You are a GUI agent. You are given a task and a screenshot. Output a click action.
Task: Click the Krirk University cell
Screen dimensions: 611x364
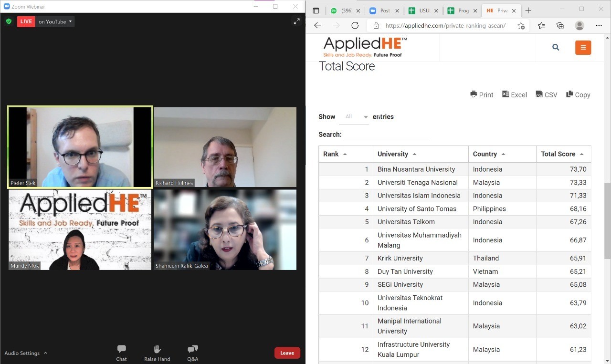click(421, 258)
